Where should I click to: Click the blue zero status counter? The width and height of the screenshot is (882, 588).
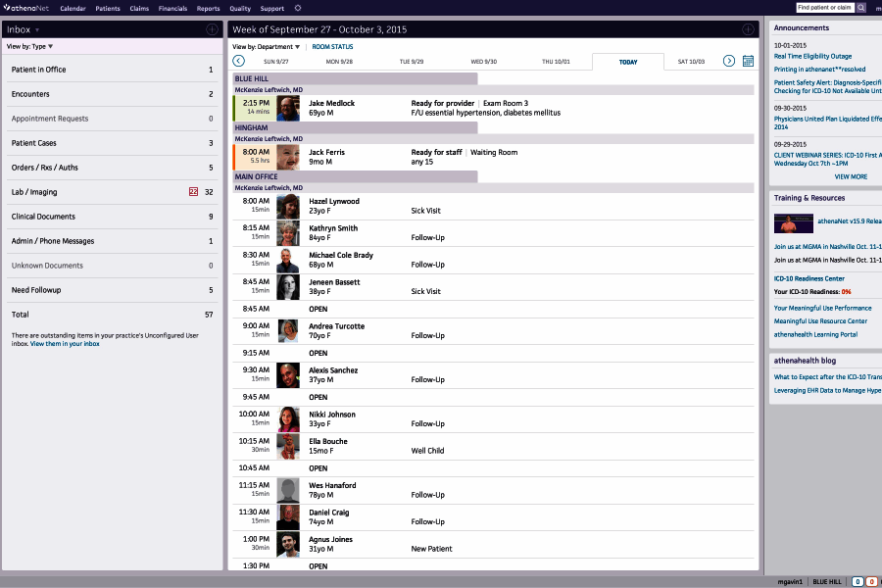[x=857, y=581]
